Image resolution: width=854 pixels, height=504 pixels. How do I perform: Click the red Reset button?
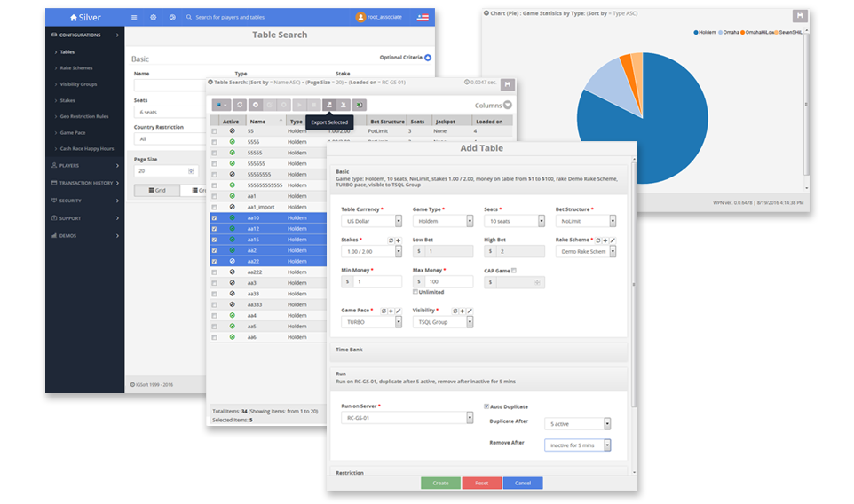[481, 483]
